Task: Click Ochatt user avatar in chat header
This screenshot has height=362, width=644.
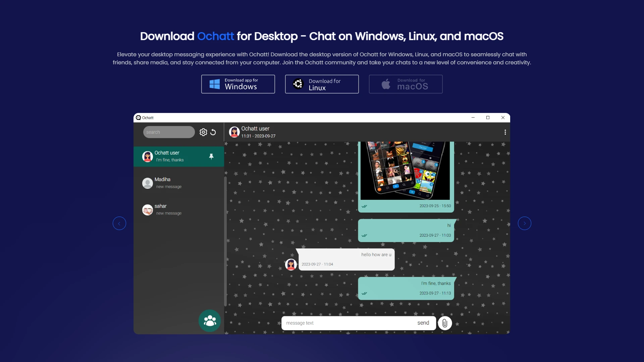Action: (234, 132)
